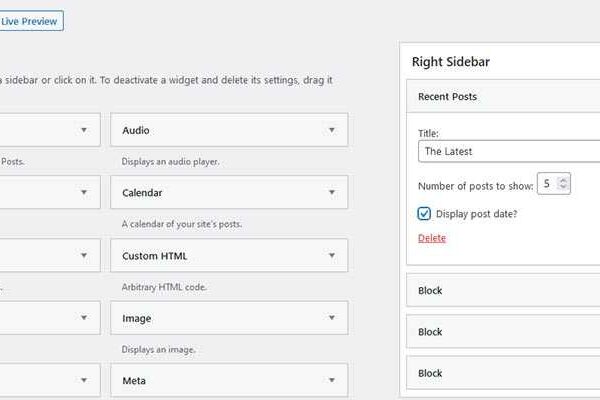Select the Calendar widget title
Viewport: 600px width, 400px height.
click(x=142, y=193)
